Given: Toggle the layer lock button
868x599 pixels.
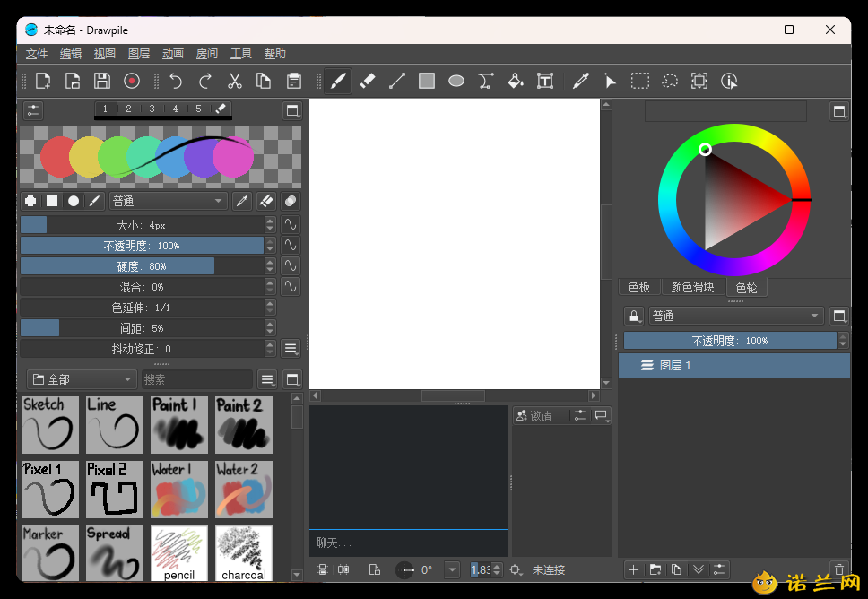Looking at the screenshot, I should tap(634, 317).
